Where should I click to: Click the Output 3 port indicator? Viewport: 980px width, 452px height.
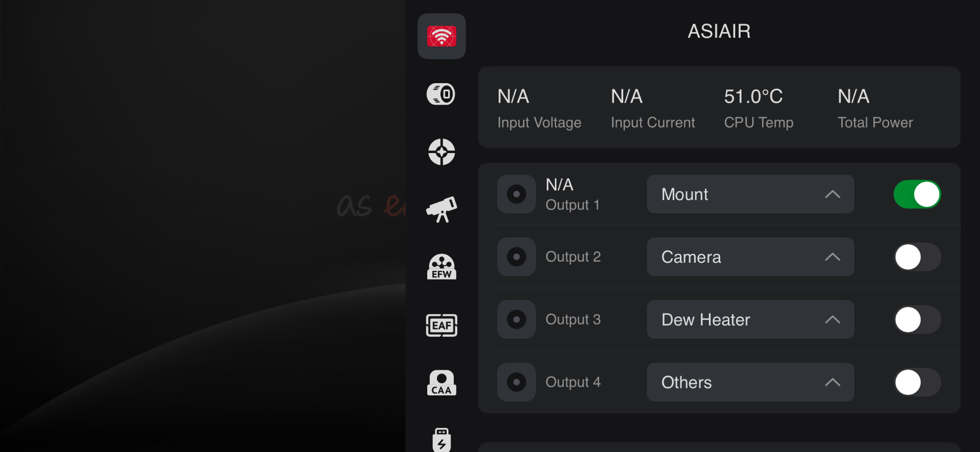(x=517, y=320)
